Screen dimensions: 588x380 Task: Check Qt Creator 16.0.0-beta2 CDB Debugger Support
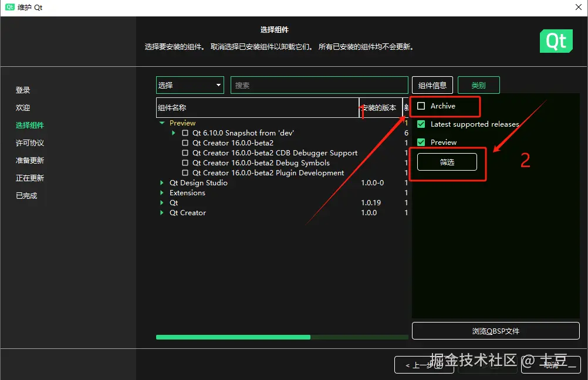pos(185,153)
